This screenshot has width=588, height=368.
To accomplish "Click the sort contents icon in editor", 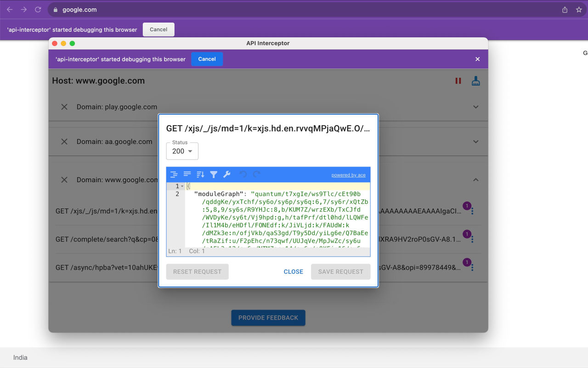I will (200, 174).
